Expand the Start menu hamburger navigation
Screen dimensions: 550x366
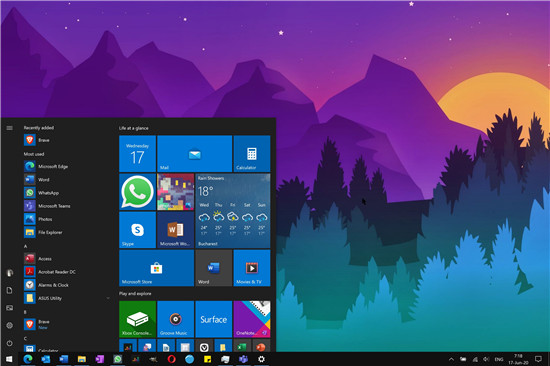(9, 128)
